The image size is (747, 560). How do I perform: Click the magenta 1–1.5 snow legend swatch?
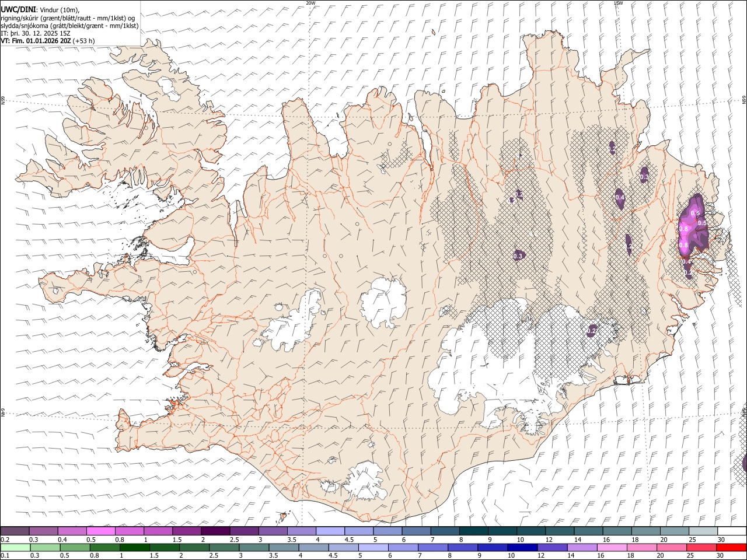158,531
